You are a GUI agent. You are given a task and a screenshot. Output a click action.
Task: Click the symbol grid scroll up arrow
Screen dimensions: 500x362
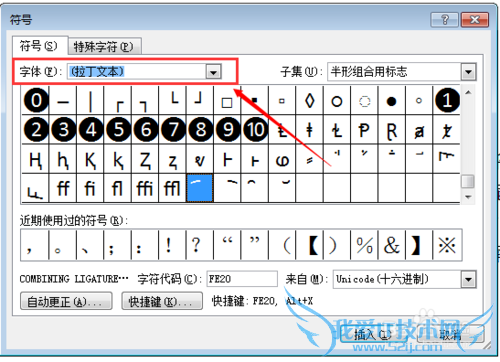point(468,92)
